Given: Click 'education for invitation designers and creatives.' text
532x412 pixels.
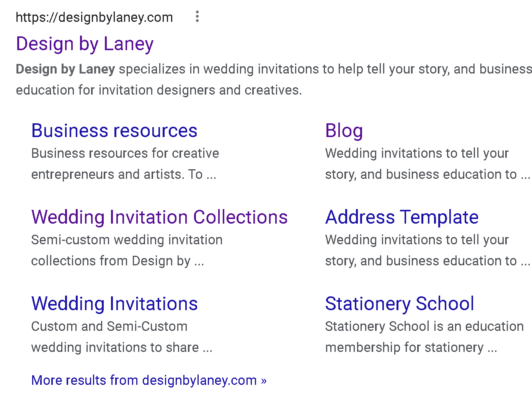Looking at the screenshot, I should click(159, 90).
